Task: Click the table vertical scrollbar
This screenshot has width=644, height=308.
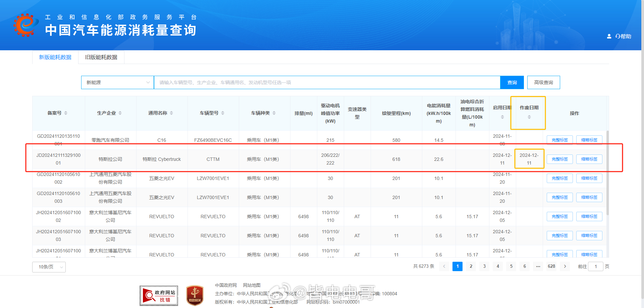Action: tap(607, 173)
